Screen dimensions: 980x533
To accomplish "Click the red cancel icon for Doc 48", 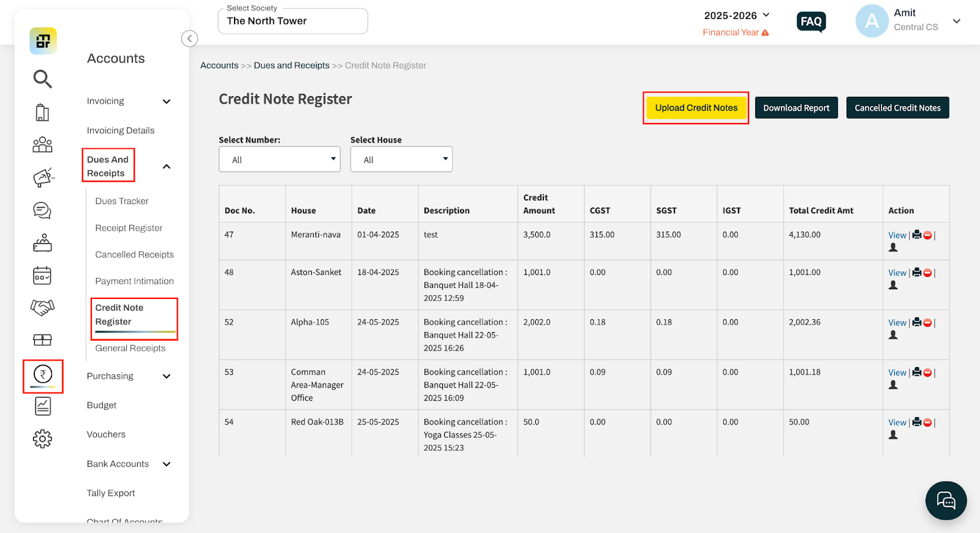I will point(927,273).
